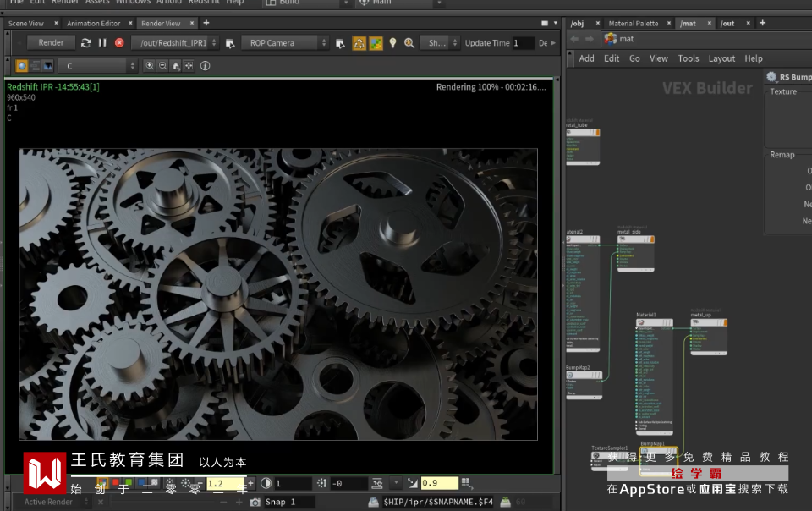Toggle the highlighted green image button

tap(376, 42)
